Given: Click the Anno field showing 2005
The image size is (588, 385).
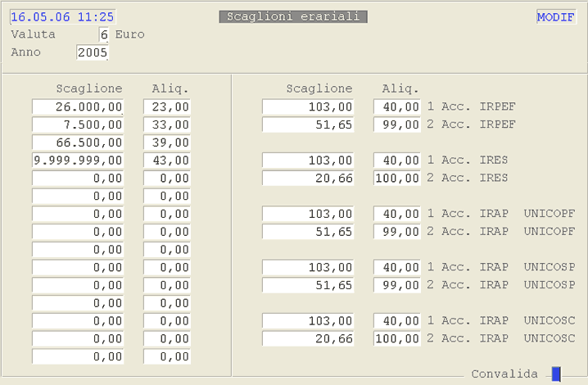Looking at the screenshot, I should point(93,52).
